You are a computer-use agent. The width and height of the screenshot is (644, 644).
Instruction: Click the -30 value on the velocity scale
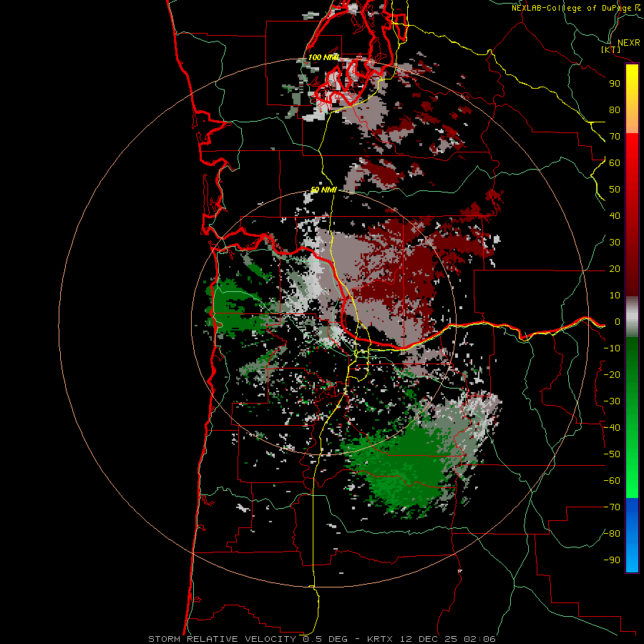coord(612,401)
